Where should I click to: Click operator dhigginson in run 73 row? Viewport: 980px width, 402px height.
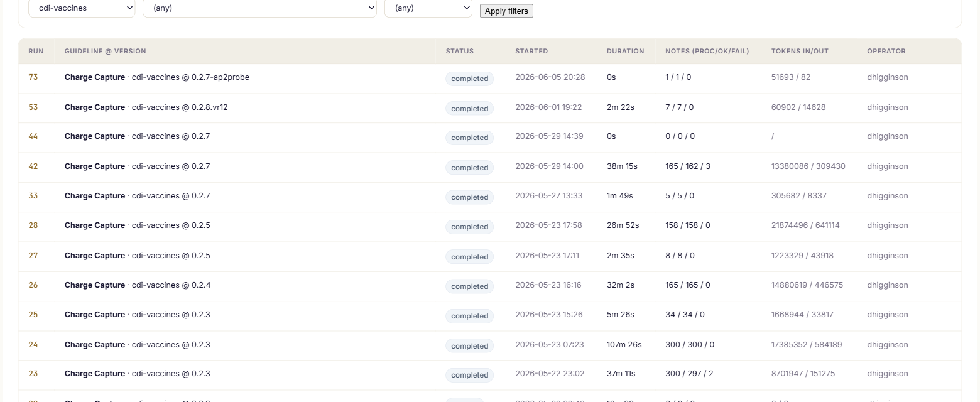(888, 77)
